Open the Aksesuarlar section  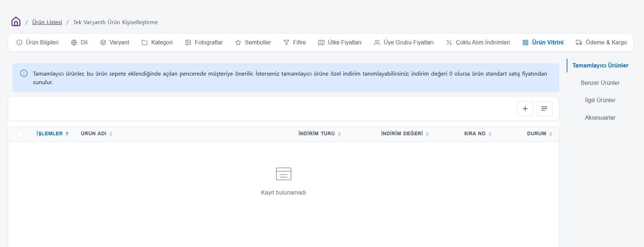pos(600,117)
